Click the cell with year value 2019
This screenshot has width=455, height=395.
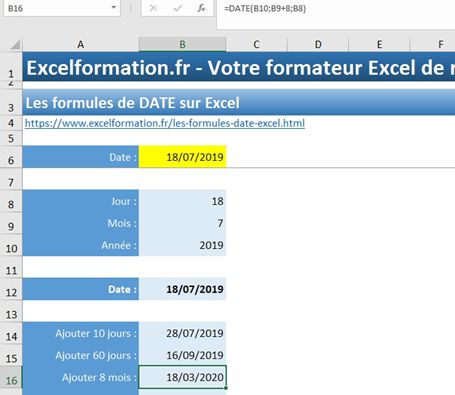click(182, 245)
